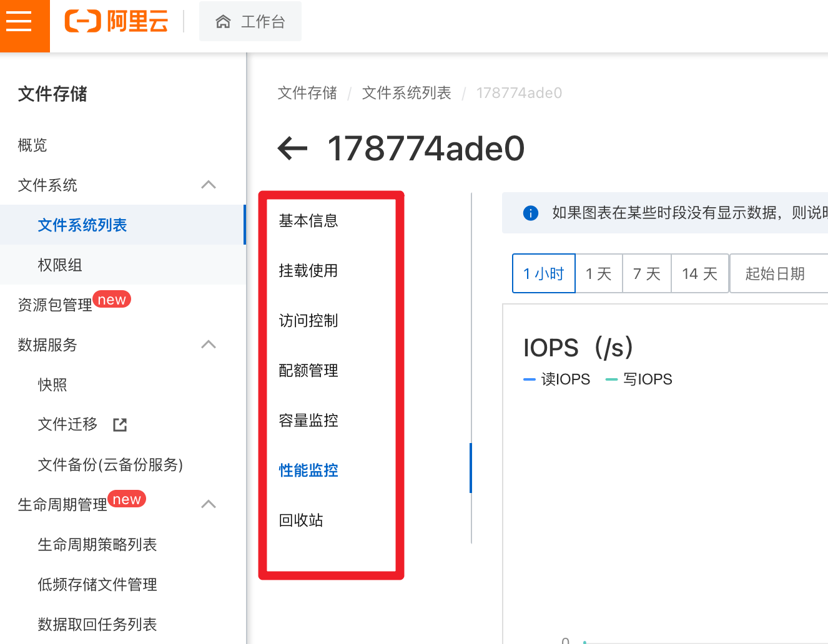Screen dimensions: 828x644
Task: Collapse the 文件系统 sidebar section
Action: 208,185
